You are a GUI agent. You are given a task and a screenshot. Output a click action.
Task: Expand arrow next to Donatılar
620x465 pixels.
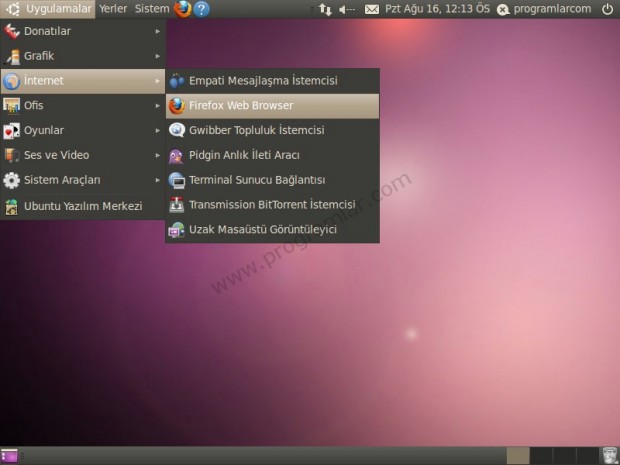click(x=157, y=31)
